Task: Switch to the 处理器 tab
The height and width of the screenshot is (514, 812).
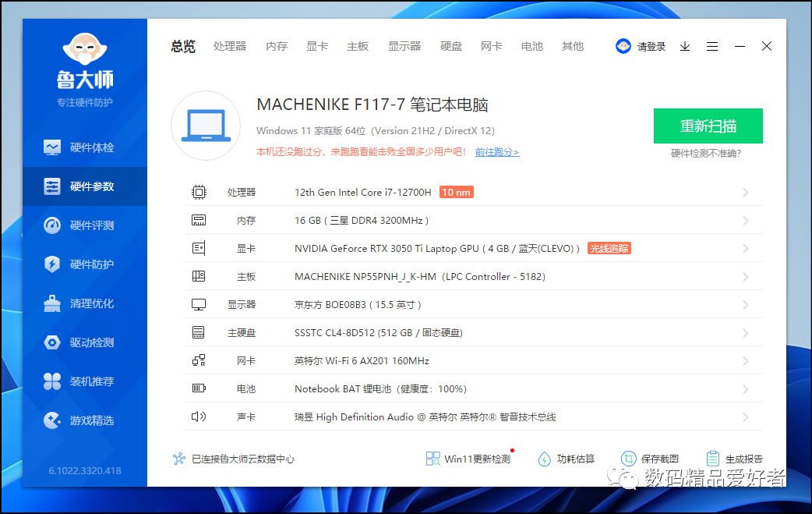Action: (x=230, y=47)
